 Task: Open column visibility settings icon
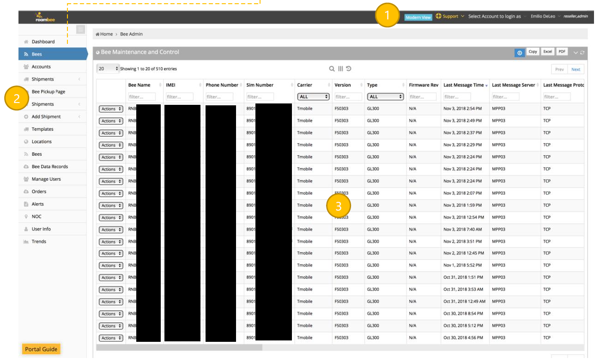[340, 68]
